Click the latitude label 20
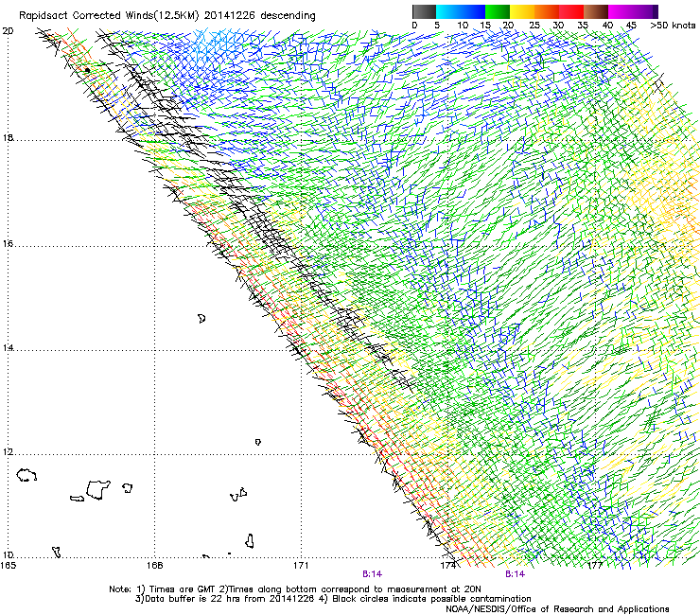Screen dimensions: 700x615 pos(8,31)
